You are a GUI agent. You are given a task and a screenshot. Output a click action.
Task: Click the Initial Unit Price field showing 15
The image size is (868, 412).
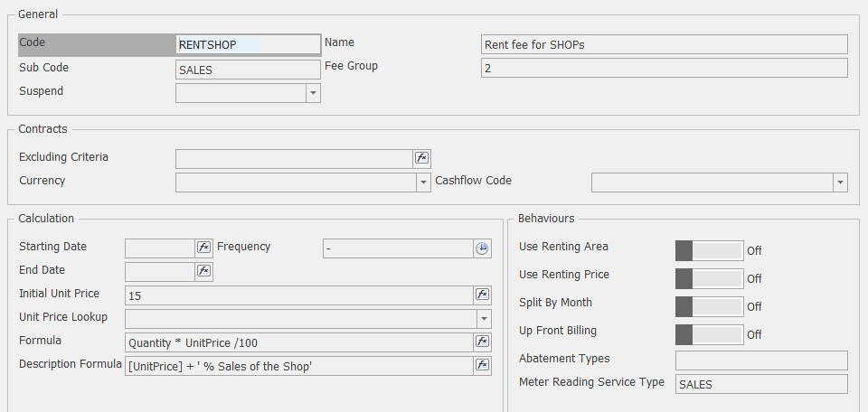click(x=299, y=295)
